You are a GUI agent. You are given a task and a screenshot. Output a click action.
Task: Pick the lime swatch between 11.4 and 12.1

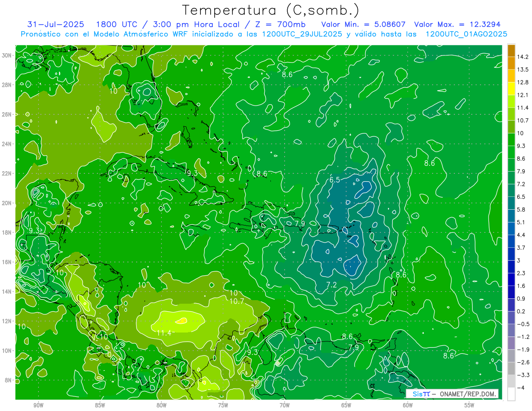pos(511,101)
